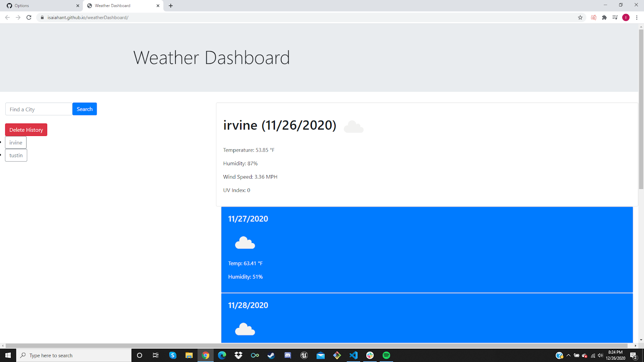Image resolution: width=644 pixels, height=362 pixels.
Task: Click the back navigation arrow
Action: point(7,17)
